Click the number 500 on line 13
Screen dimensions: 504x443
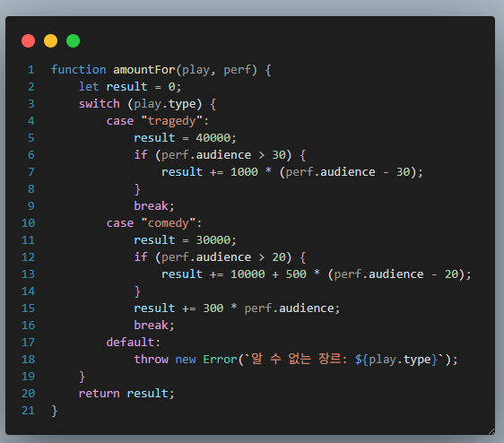[x=296, y=274]
